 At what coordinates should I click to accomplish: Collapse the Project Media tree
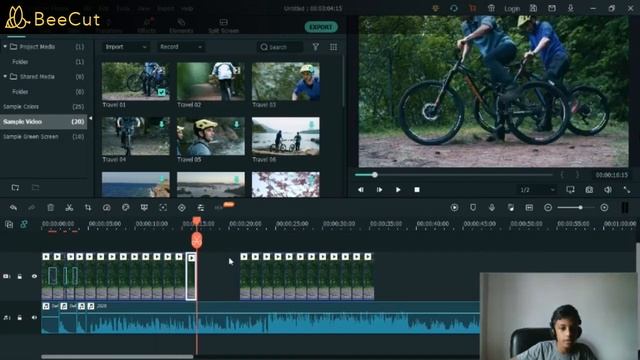point(5,47)
